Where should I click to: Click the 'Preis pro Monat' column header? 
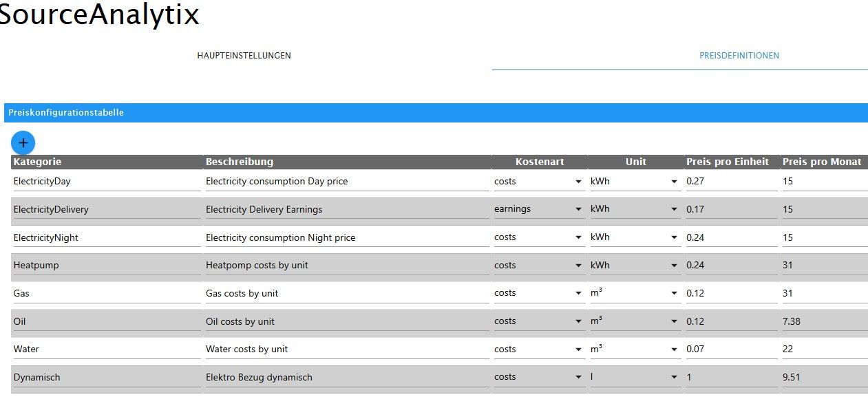coord(825,162)
